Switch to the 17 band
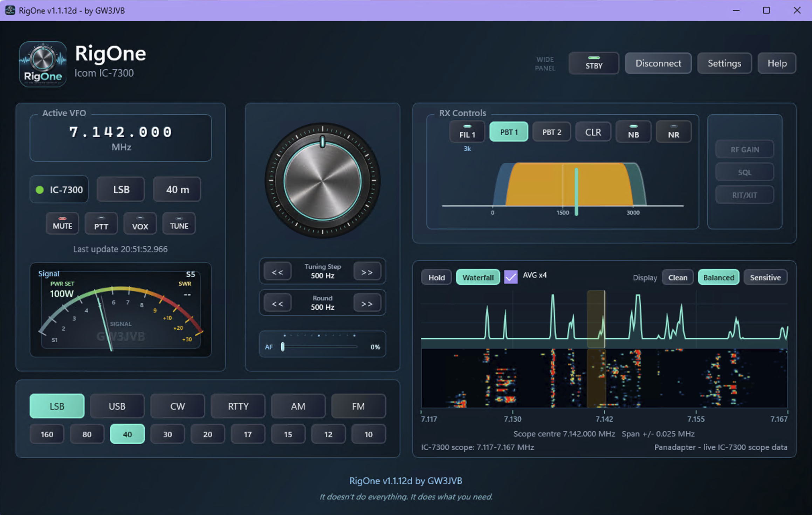Screen dimensions: 812x515 [248, 434]
